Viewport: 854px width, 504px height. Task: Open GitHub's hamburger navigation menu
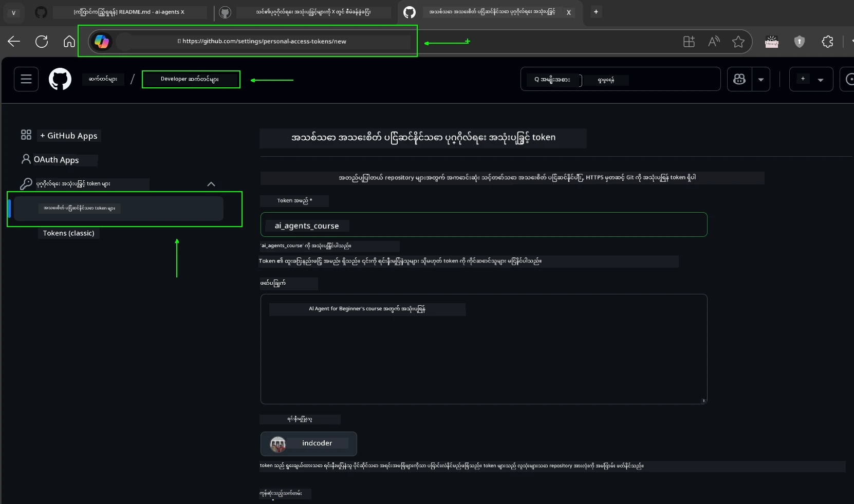[25, 79]
